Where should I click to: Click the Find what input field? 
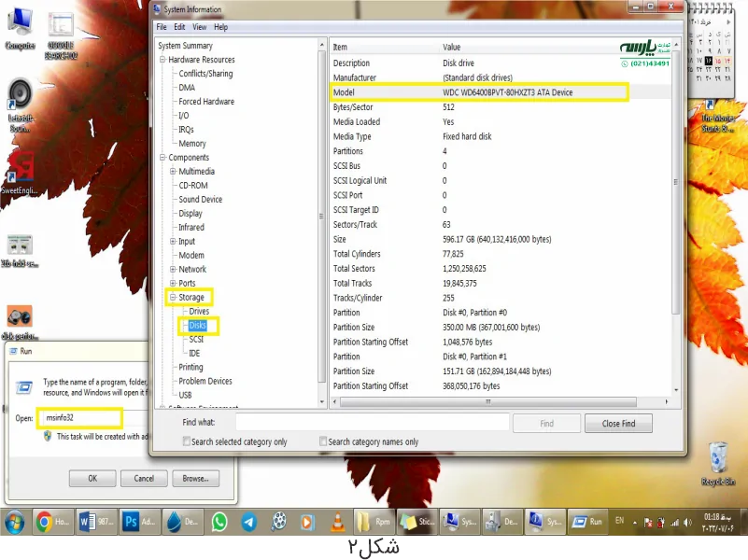click(372, 422)
